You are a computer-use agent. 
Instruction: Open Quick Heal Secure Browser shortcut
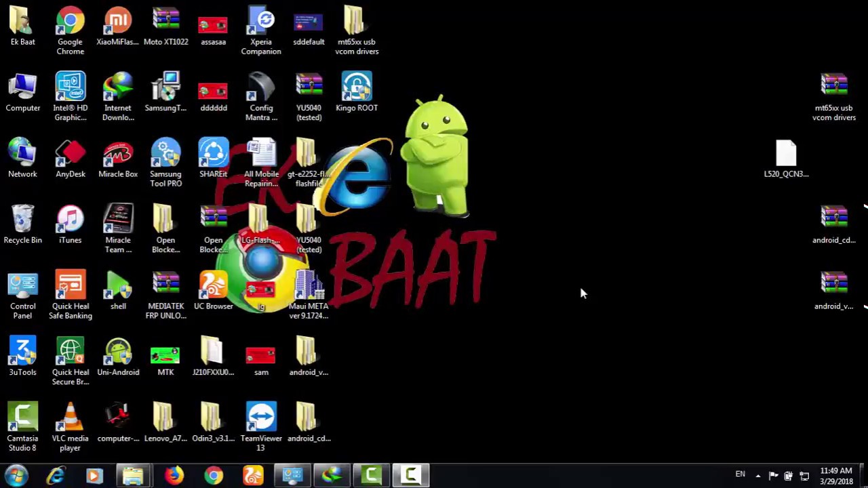tap(71, 361)
